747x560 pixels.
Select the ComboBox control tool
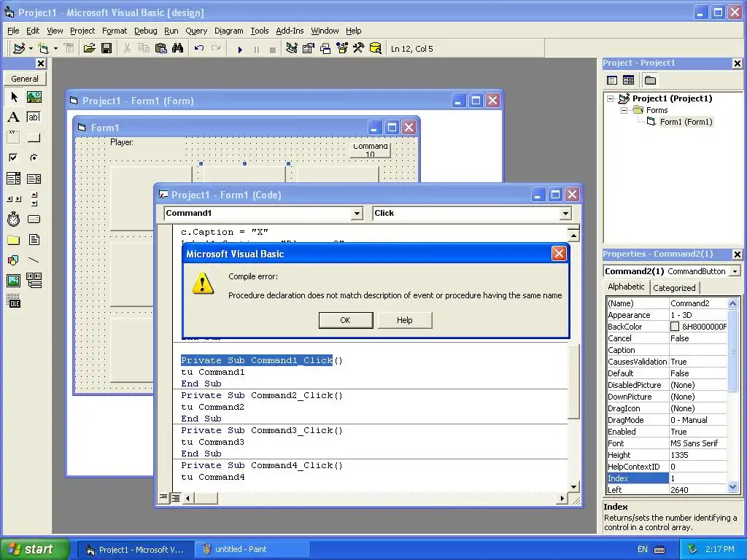point(14,179)
